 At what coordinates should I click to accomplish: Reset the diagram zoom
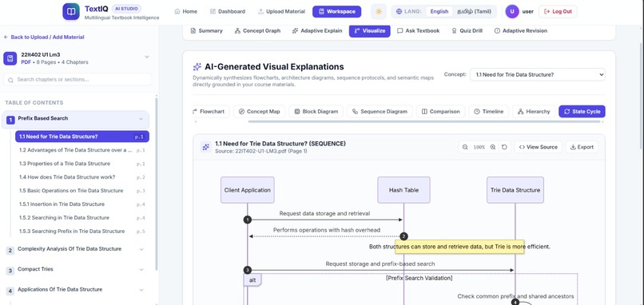click(504, 147)
